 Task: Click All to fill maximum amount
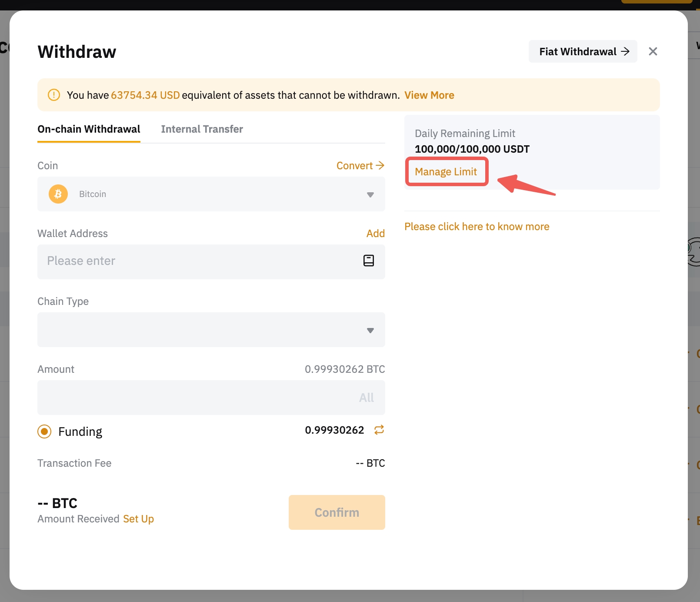[366, 398]
